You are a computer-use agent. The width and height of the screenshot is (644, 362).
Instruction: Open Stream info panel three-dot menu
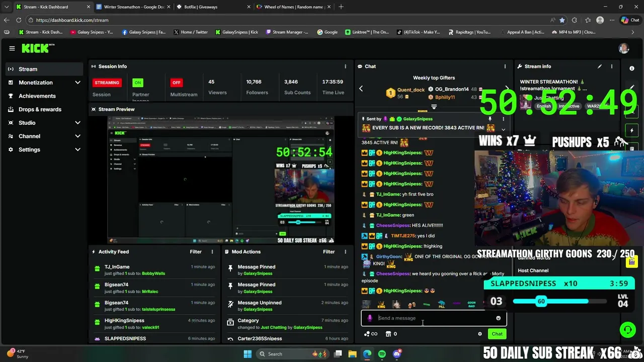[x=612, y=66]
